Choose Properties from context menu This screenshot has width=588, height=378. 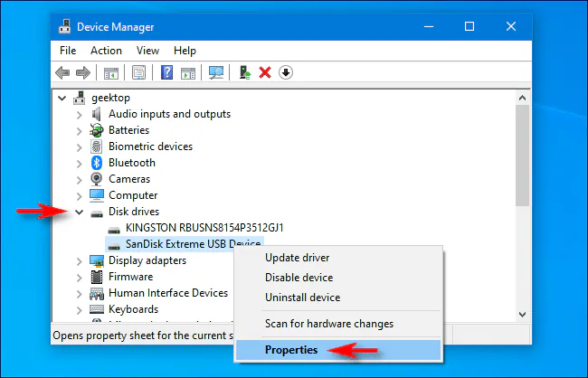tap(338, 350)
